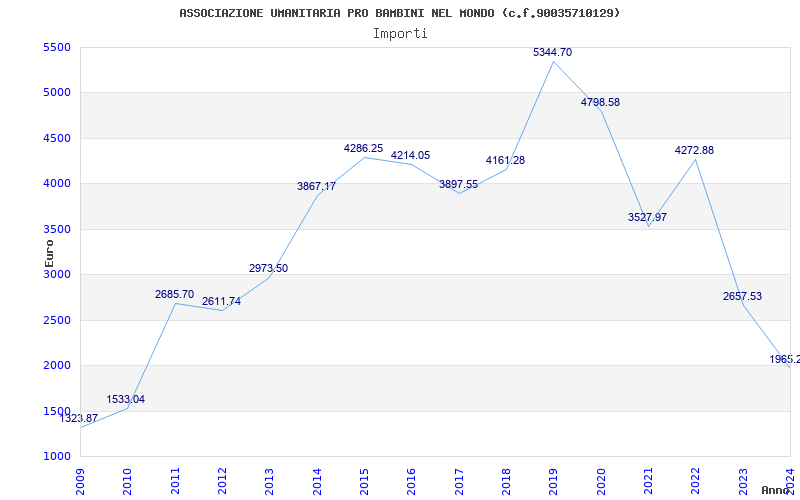Select year 2023 on x-axis

[743, 482]
